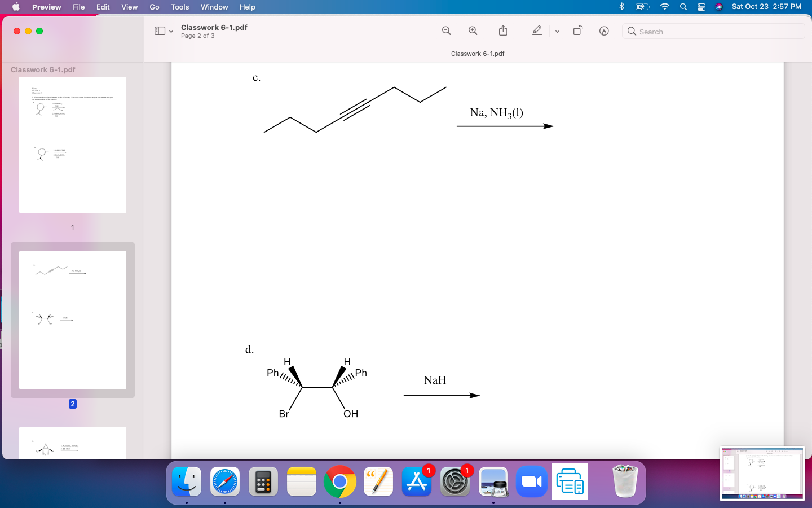Zoom out of the PDF document
Image resolution: width=812 pixels, height=508 pixels.
pyautogui.click(x=446, y=31)
